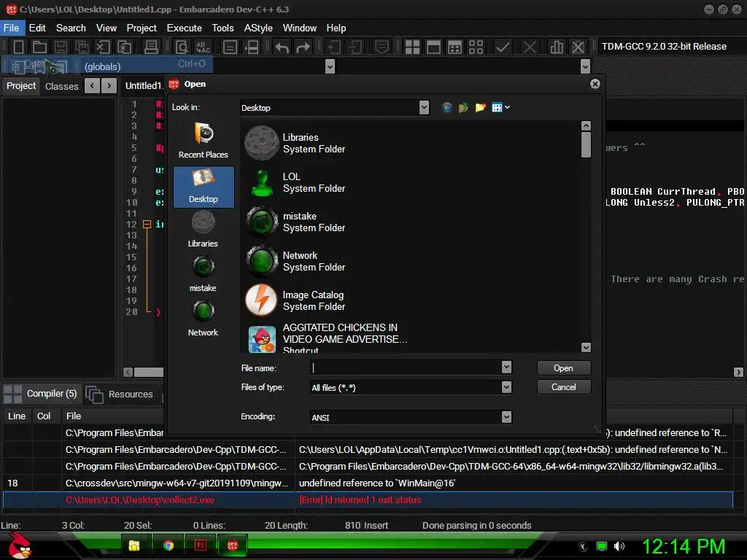Click the Profile bar-chart toolbar icon
This screenshot has width=747, height=560.
[x=557, y=47]
